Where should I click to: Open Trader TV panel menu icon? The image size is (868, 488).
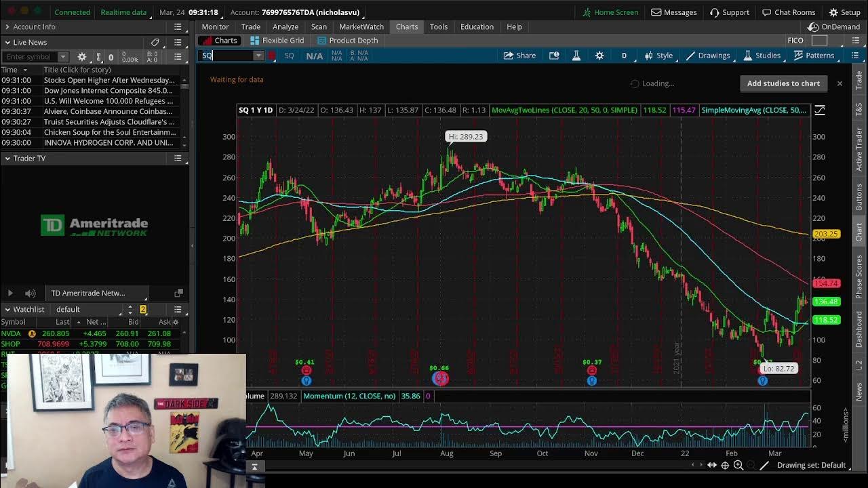(x=178, y=158)
